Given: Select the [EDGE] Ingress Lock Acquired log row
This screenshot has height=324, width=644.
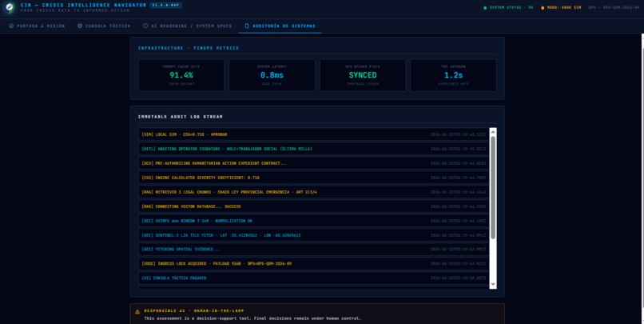Looking at the screenshot, I should 314,263.
